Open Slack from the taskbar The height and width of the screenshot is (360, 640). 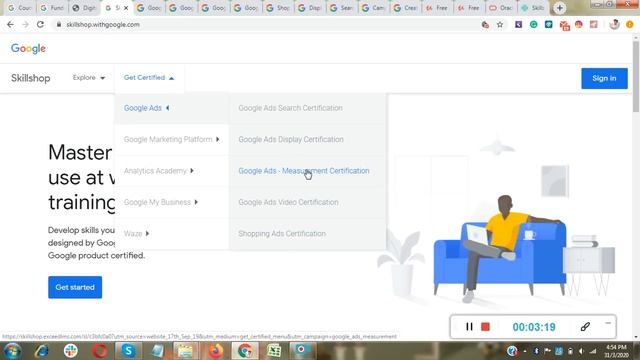(71, 351)
